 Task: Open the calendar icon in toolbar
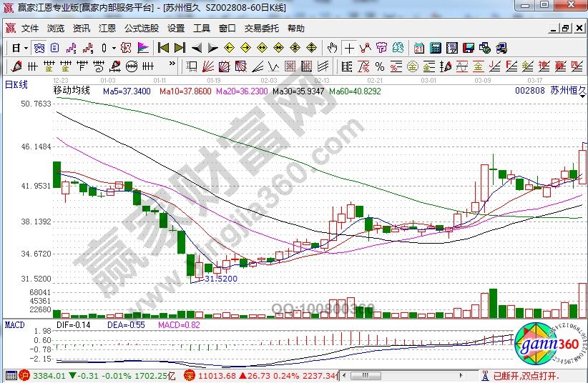pos(418,48)
